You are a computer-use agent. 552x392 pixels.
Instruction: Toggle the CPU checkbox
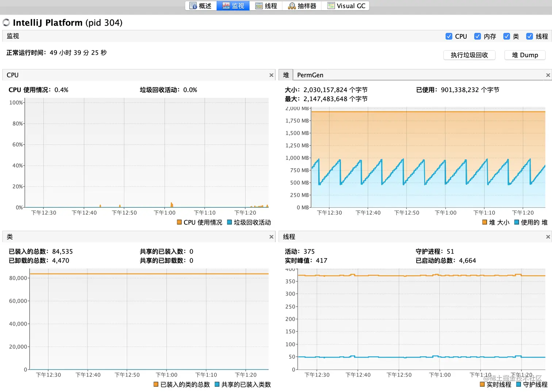(449, 36)
